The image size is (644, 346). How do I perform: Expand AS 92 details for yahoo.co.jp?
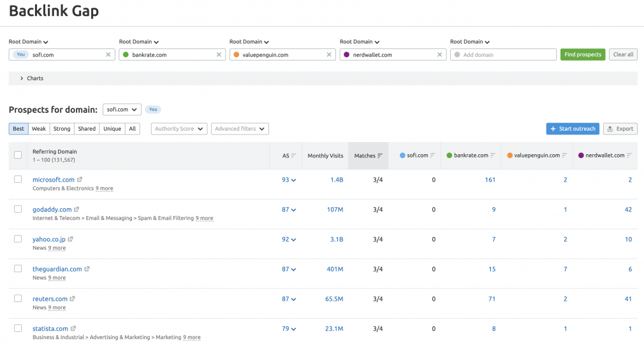point(289,240)
